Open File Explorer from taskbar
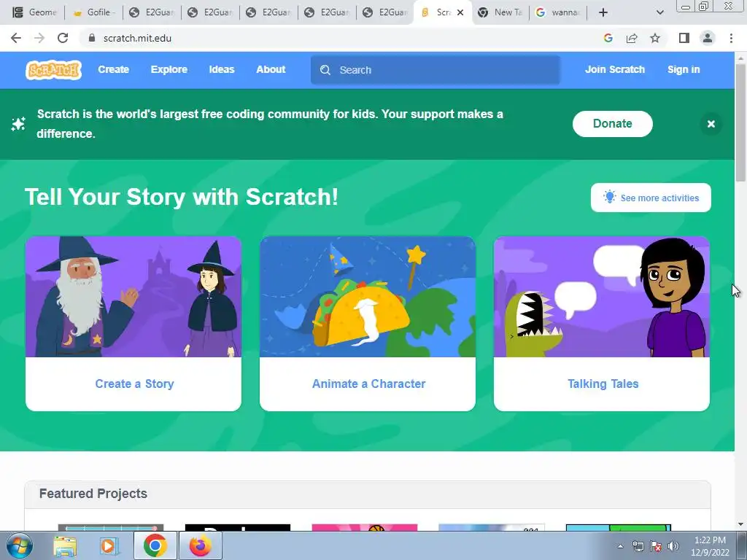The image size is (747, 560). pos(65,545)
